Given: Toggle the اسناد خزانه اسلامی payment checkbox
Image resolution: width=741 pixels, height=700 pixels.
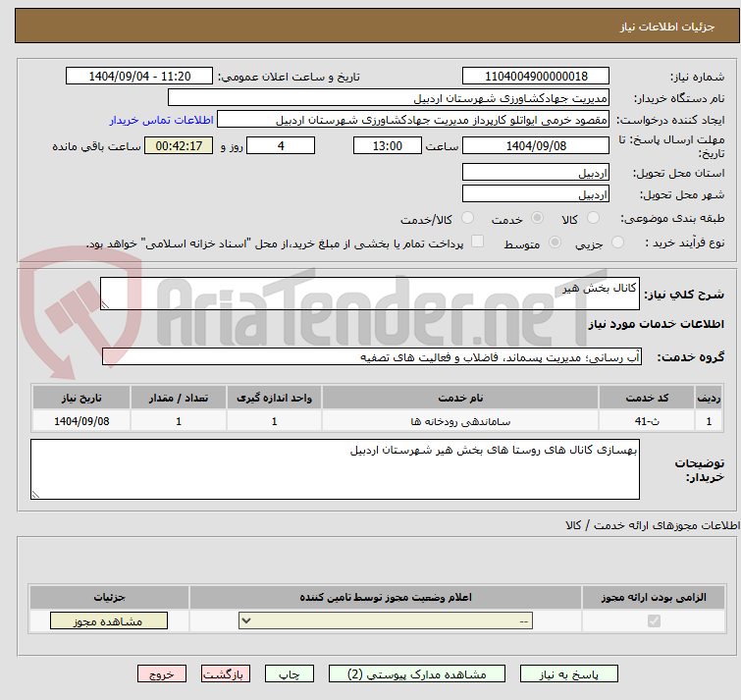Looking at the screenshot, I should 478,242.
